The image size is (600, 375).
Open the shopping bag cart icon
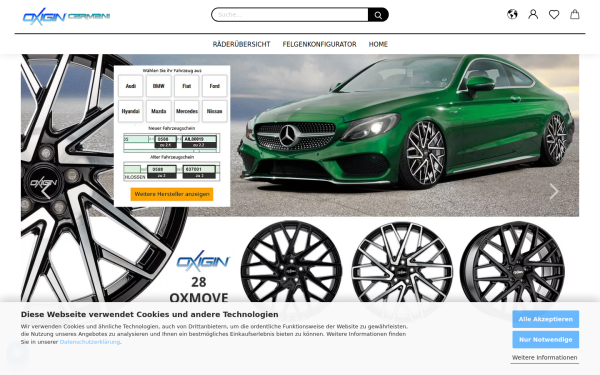point(575,15)
